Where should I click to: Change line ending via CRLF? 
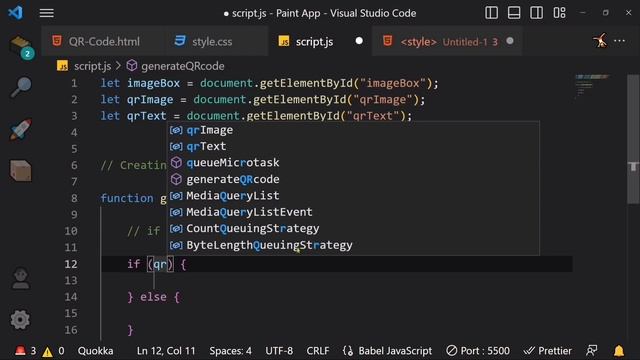[x=318, y=351]
